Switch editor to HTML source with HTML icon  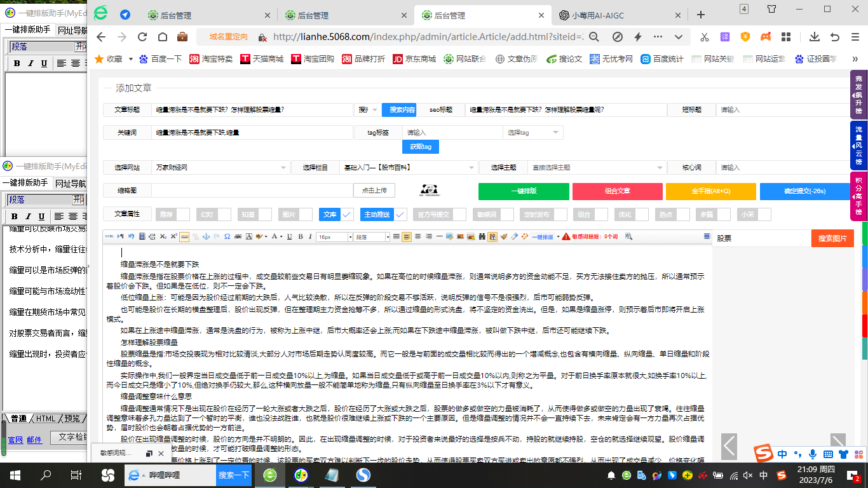tap(111, 236)
